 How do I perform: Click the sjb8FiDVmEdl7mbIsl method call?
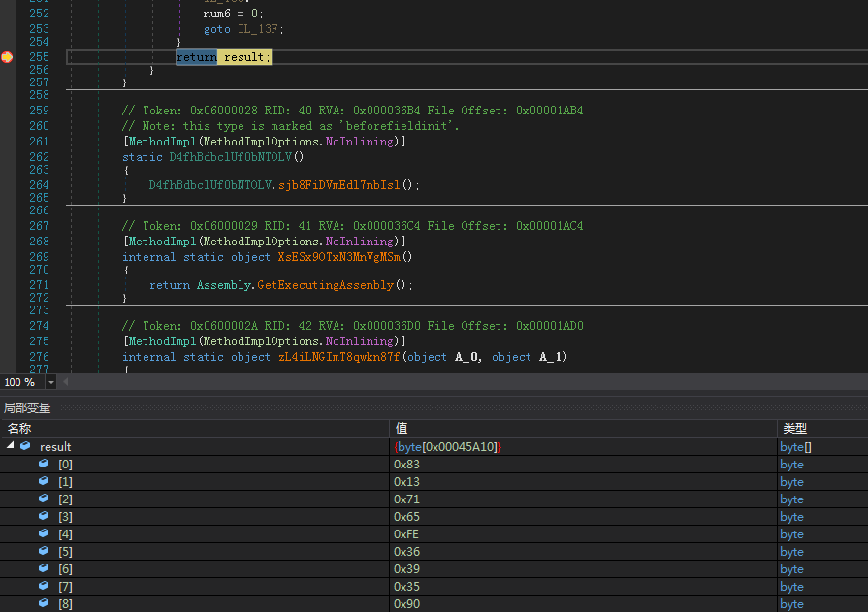338,185
